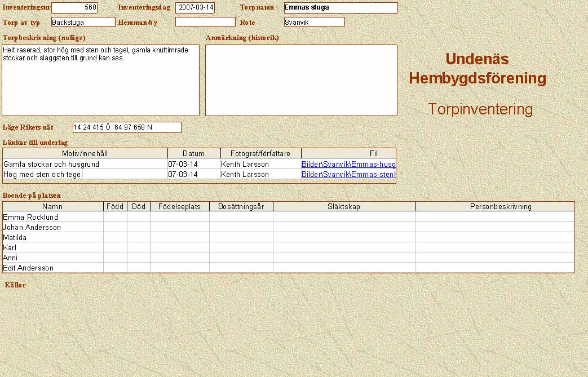Screen dimensions: 588x377
Task: Click the Edit Andersson name cell
Action: coord(52,268)
